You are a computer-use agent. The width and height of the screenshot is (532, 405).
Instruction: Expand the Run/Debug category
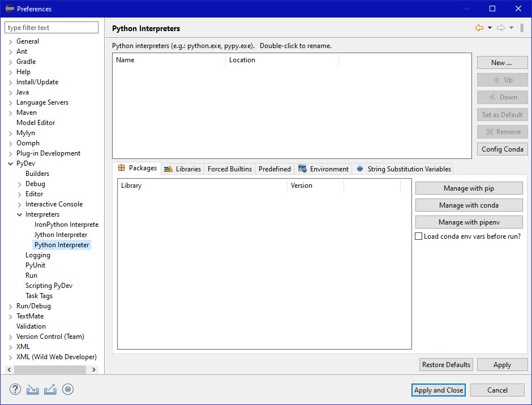pos(11,306)
